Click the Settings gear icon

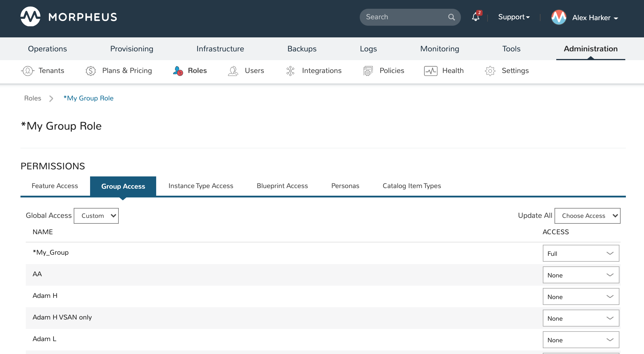pyautogui.click(x=490, y=71)
